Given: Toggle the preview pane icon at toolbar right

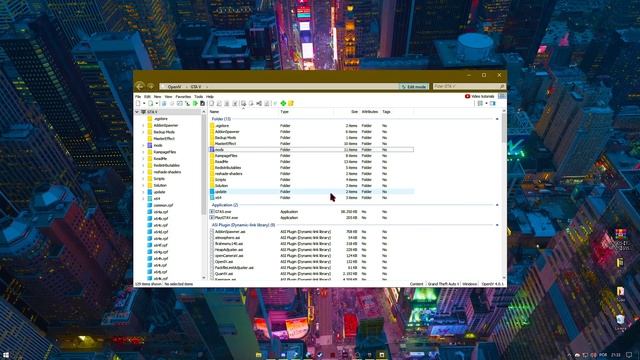Looking at the screenshot, I should click(x=493, y=104).
